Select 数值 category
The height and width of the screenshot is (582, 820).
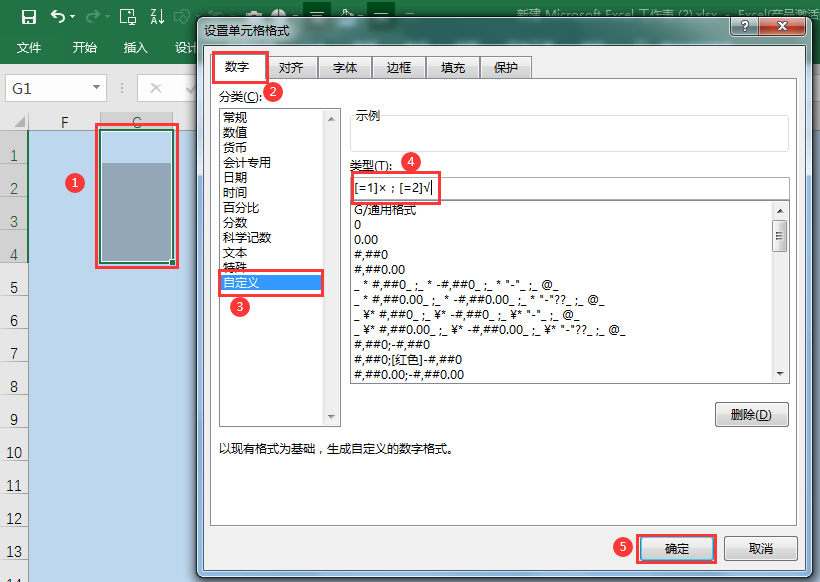click(x=235, y=132)
